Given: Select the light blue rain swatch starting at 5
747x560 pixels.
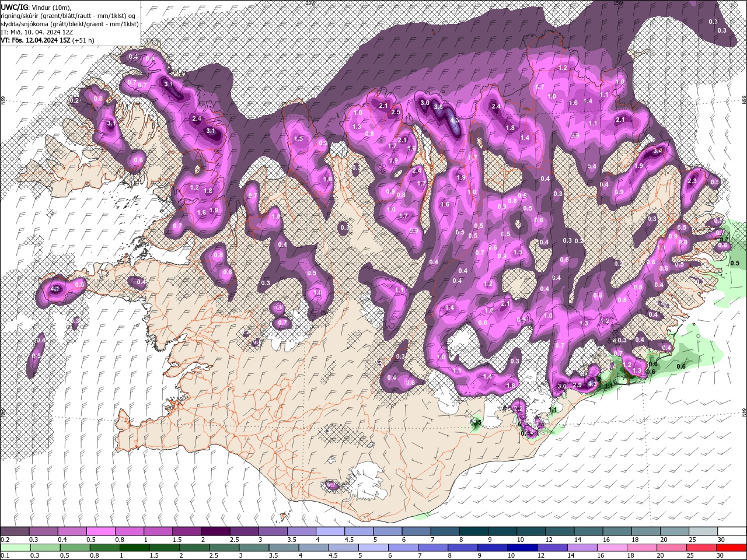Looking at the screenshot, I should point(373,548).
